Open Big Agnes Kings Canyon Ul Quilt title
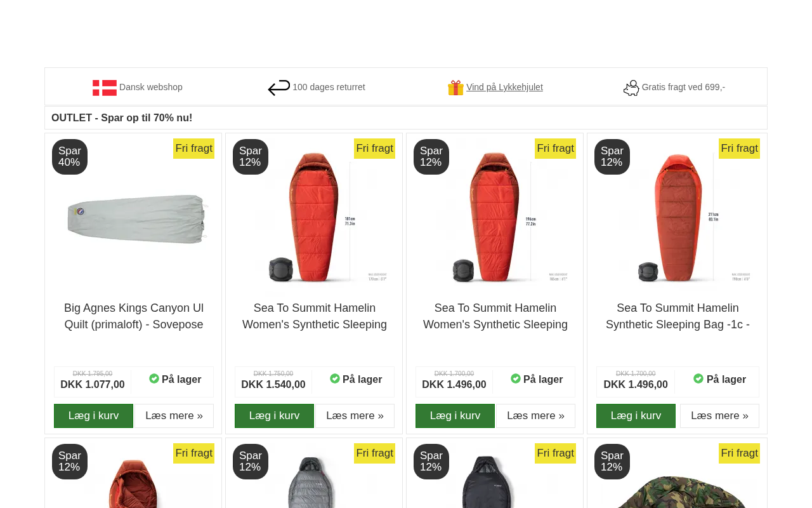This screenshot has height=508, width=812. click(x=134, y=316)
